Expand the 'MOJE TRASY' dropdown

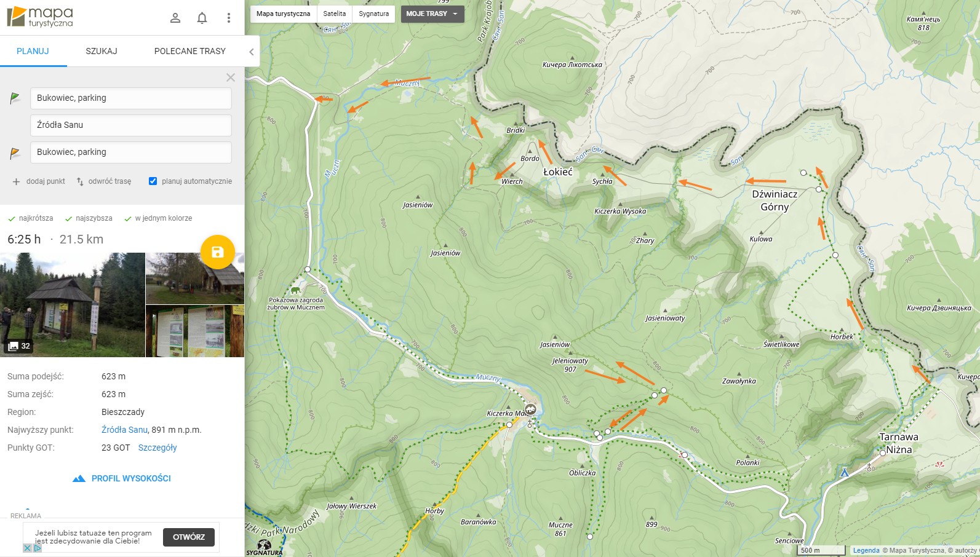point(432,14)
